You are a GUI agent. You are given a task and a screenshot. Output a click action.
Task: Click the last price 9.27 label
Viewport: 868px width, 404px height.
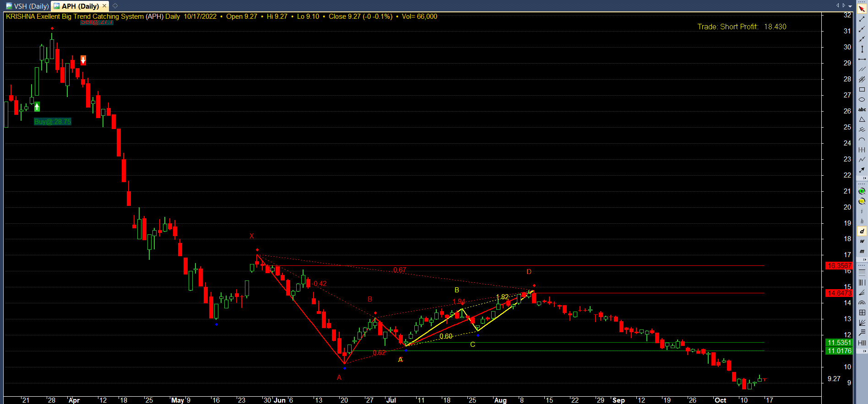834,379
